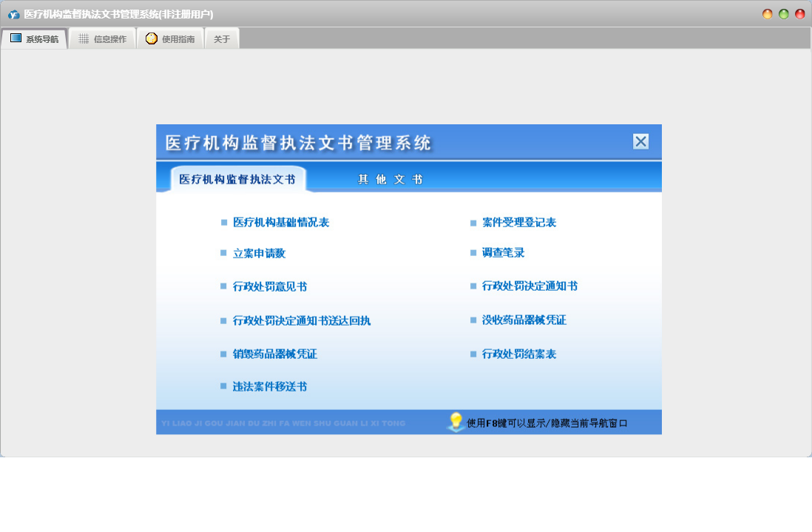Click the F8 hint text in the footer

click(x=547, y=423)
